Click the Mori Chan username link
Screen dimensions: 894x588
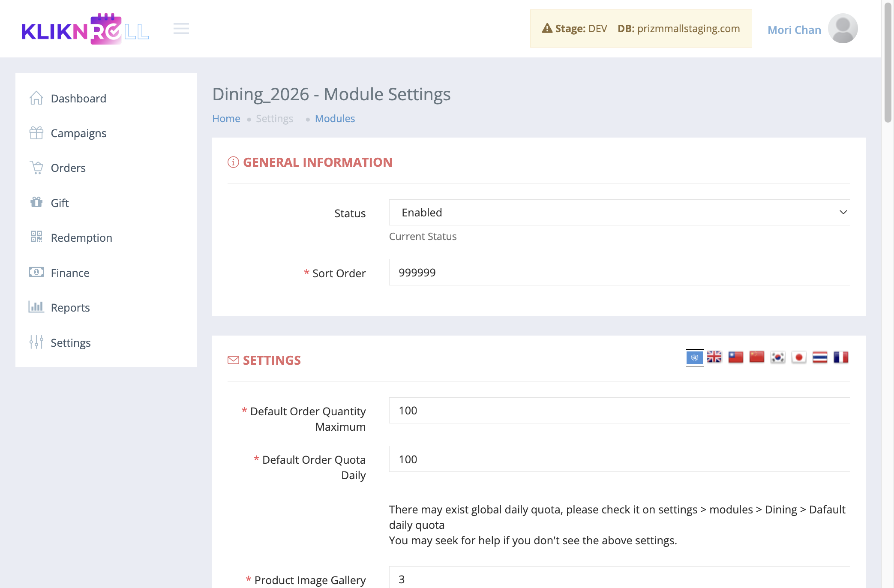[x=794, y=30]
